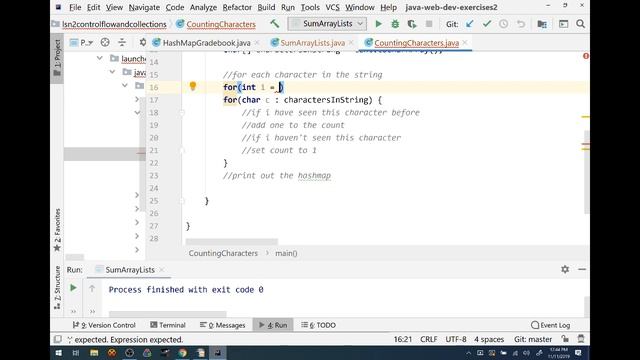
Task: Change UTF-8 file encoding in status bar
Action: click(x=456, y=339)
